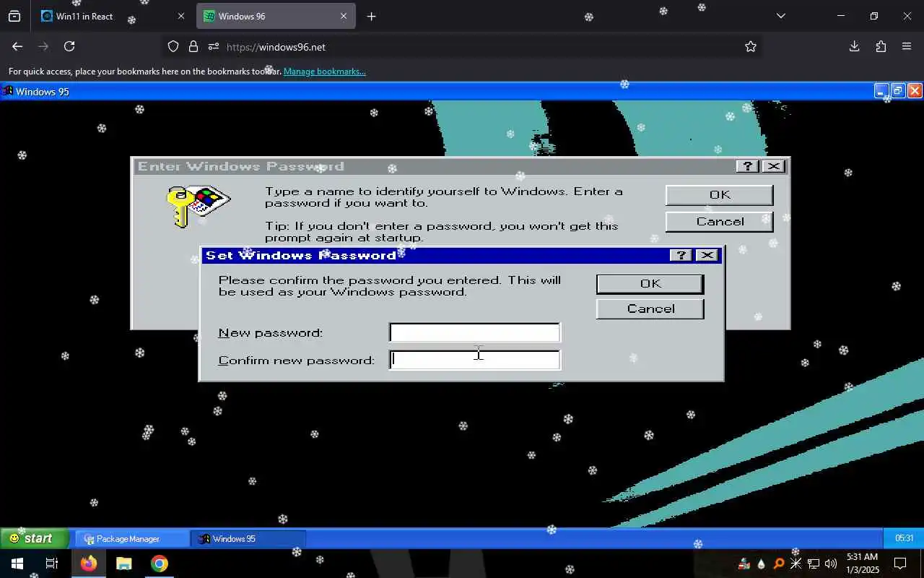The height and width of the screenshot is (578, 924).
Task: Open File Explorer from taskbar
Action: coord(124,564)
